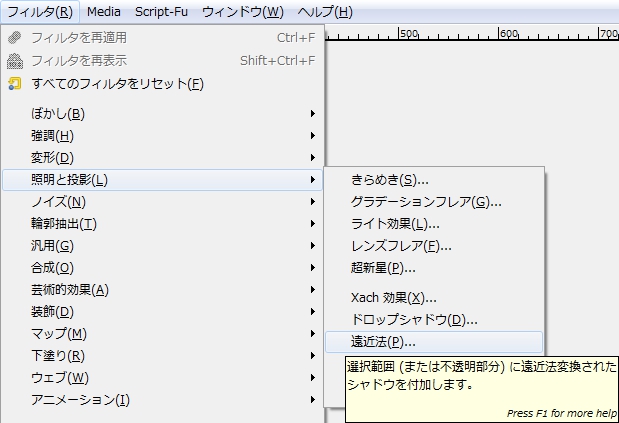Viewport: 619px width, 423px height.
Task: Expand arrow beside ぼかし(B)
Action: 313,114
